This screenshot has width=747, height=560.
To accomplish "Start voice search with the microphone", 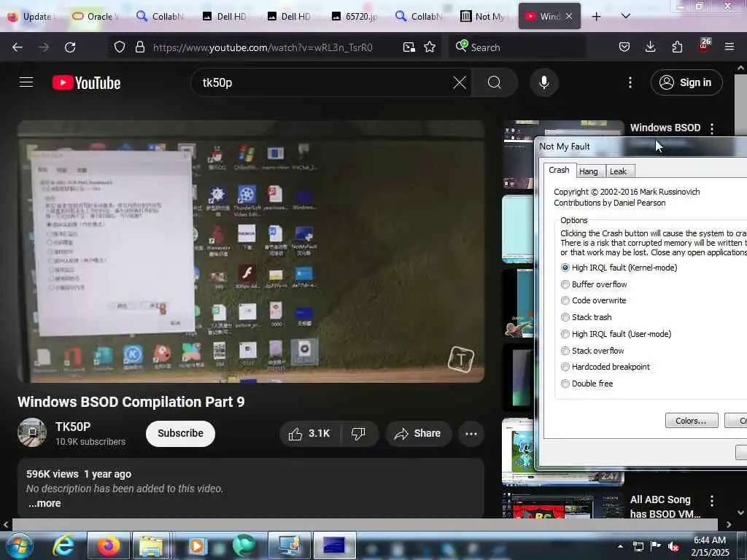I will click(x=543, y=82).
